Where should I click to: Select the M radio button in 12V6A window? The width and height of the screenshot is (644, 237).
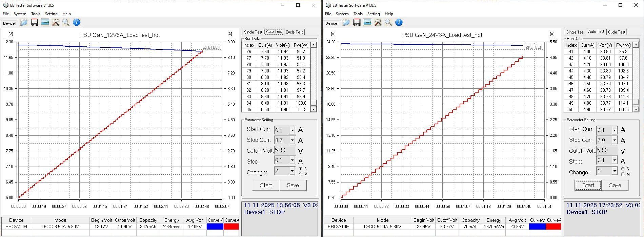[x=301, y=174]
